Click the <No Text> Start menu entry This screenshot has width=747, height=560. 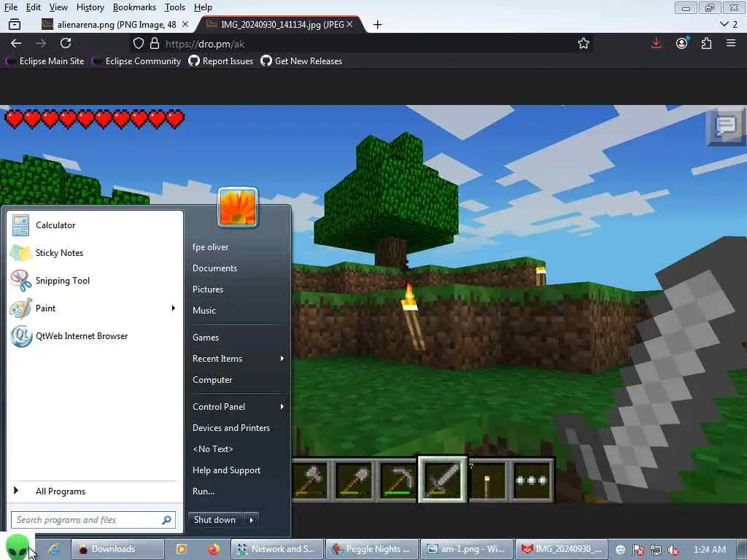[x=212, y=449]
